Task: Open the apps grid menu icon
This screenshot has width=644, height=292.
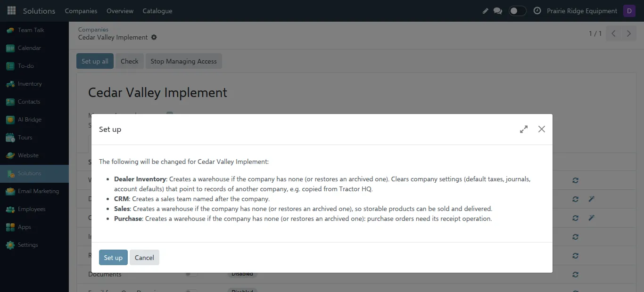Action: pyautogui.click(x=11, y=10)
